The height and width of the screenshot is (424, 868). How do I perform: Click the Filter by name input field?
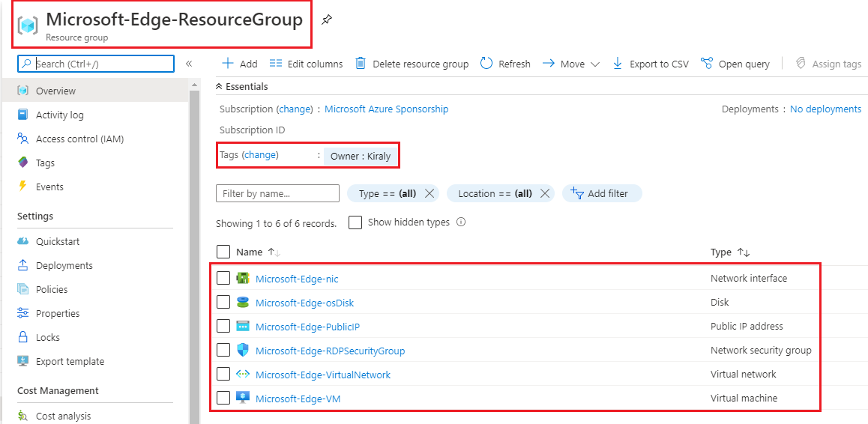pos(277,193)
